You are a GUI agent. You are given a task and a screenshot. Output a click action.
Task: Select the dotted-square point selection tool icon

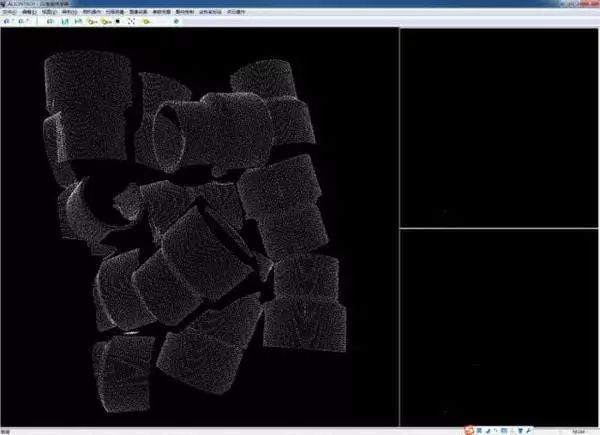132,21
